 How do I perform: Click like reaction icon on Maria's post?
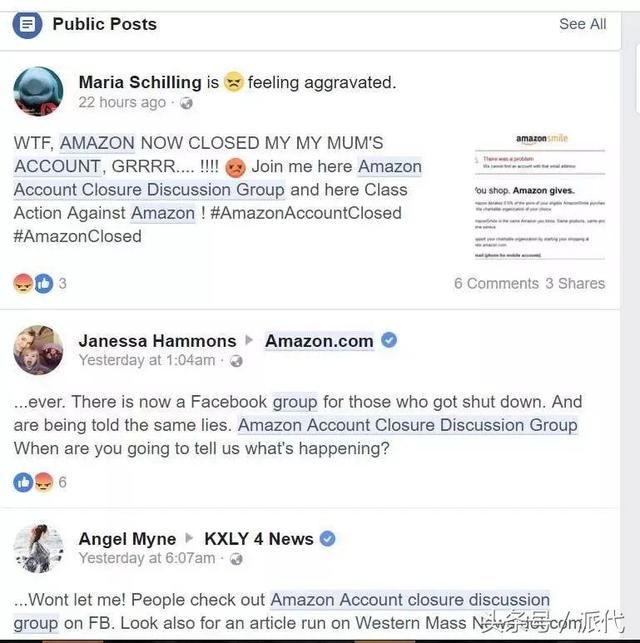point(43,283)
